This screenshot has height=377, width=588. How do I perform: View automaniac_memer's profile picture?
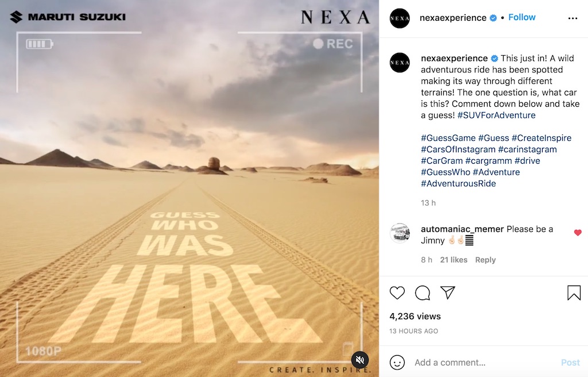click(x=400, y=233)
